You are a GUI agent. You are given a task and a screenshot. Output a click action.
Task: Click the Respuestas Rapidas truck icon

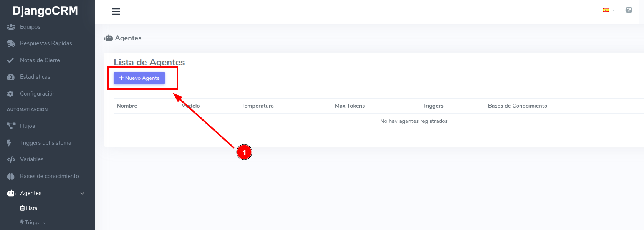tap(11, 44)
